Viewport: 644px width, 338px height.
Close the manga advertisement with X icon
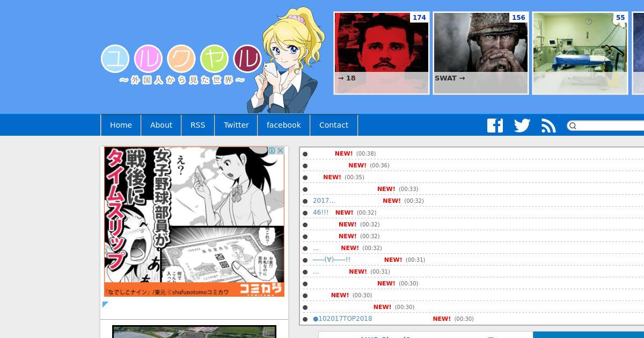[x=280, y=151]
